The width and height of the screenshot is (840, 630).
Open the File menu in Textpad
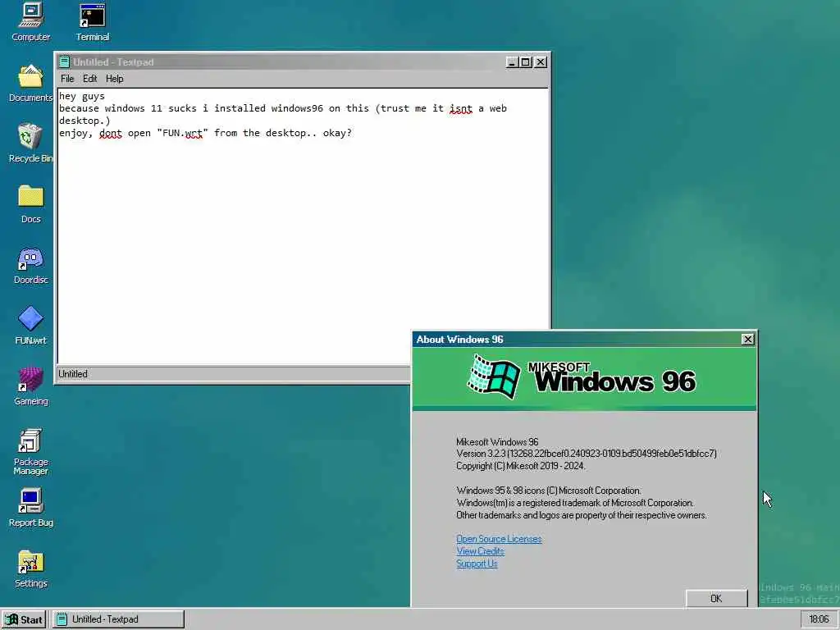tap(67, 79)
